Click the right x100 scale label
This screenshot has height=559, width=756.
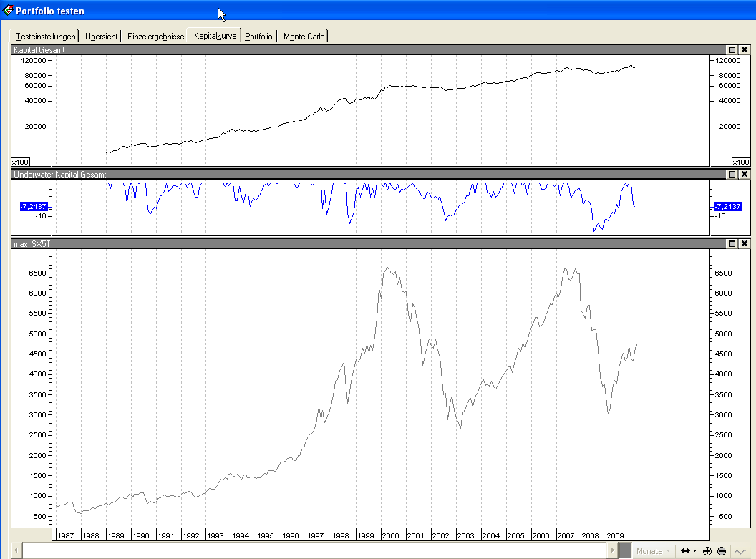[740, 162]
